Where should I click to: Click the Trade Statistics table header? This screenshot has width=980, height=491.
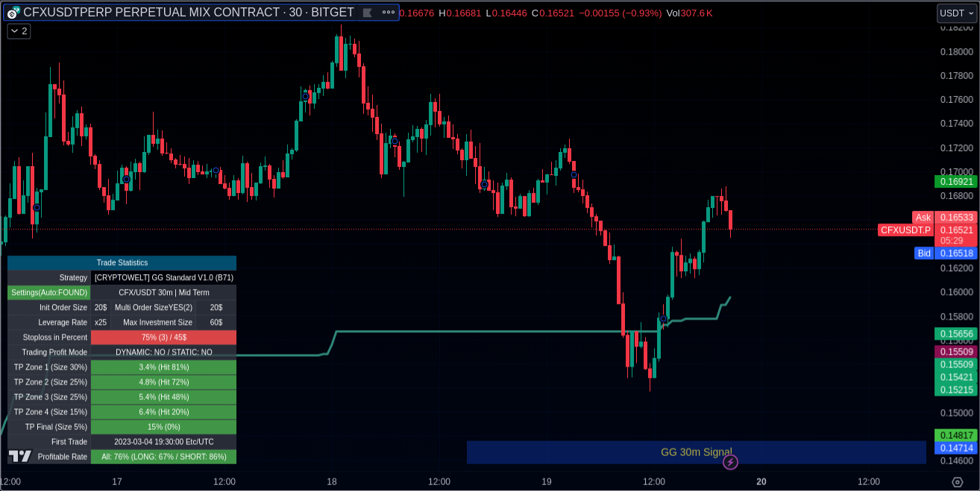(122, 263)
